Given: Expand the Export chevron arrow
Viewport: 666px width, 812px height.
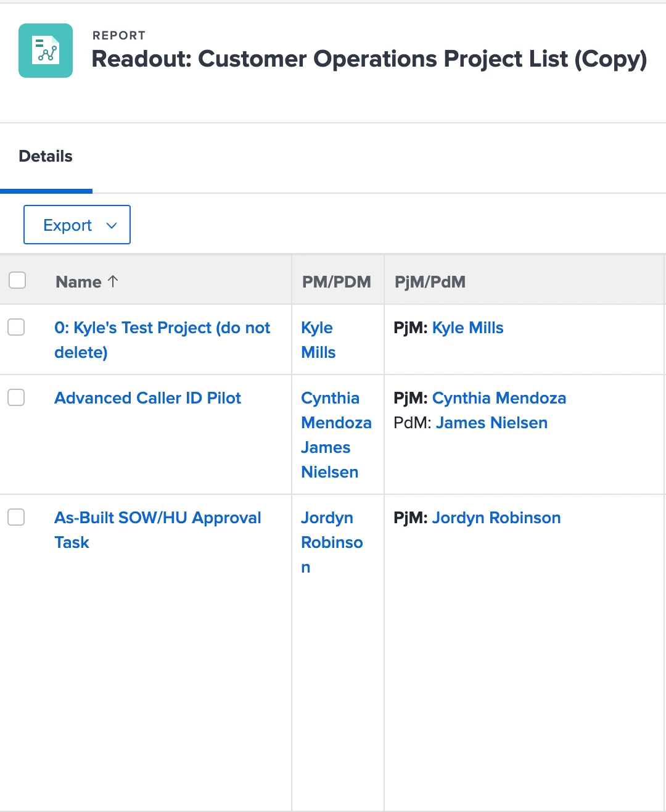Looking at the screenshot, I should click(112, 225).
